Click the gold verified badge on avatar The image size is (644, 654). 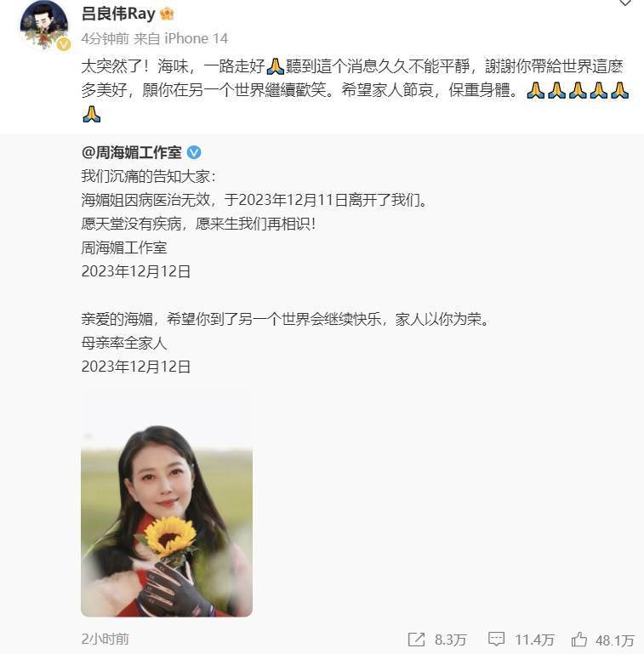(64, 43)
